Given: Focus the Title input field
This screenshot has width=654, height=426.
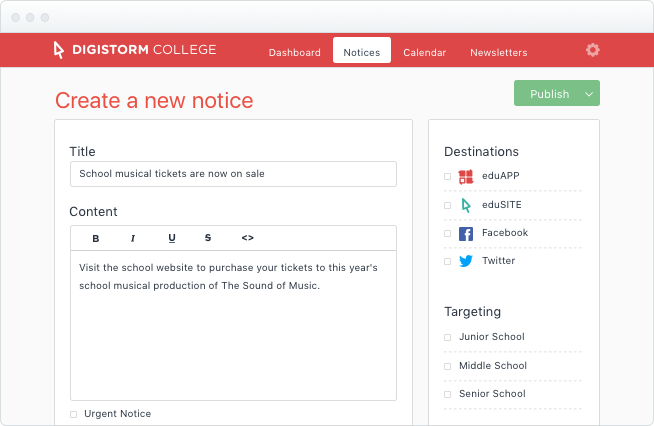Looking at the screenshot, I should tap(233, 174).
